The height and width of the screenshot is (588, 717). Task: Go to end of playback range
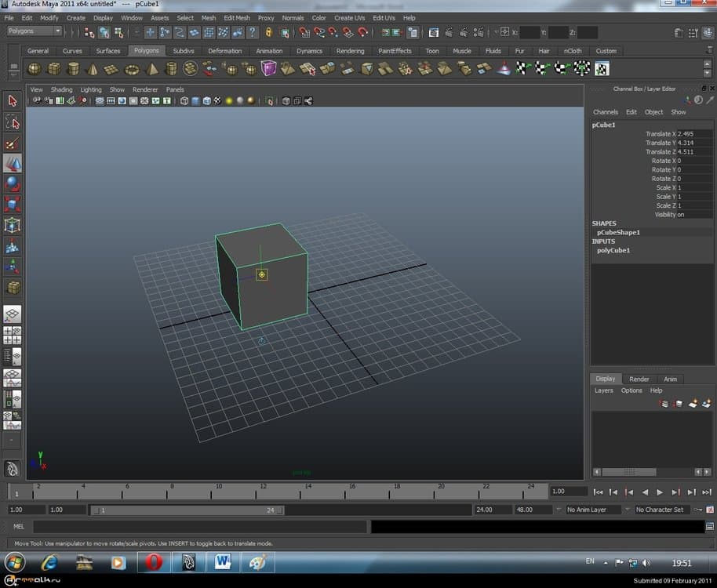coord(707,492)
